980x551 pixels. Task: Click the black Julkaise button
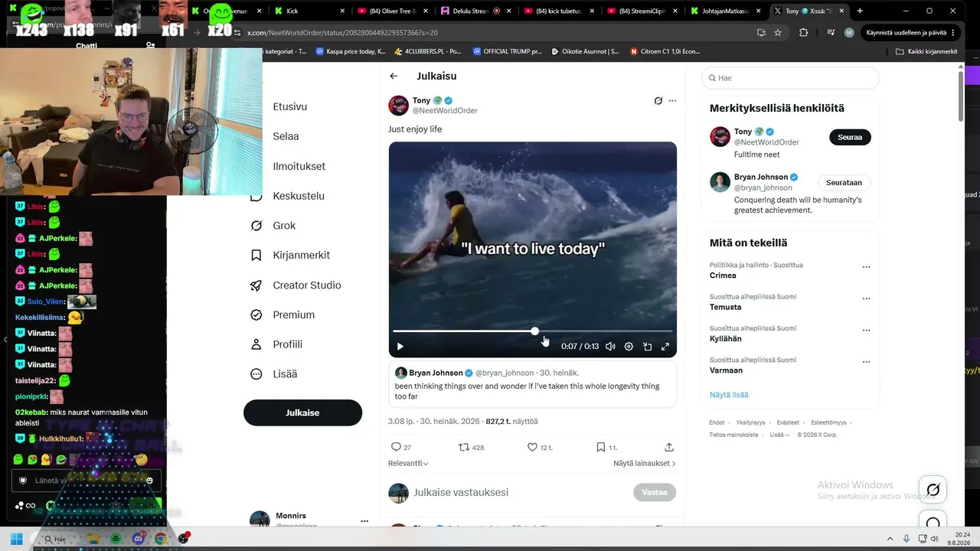tap(302, 412)
